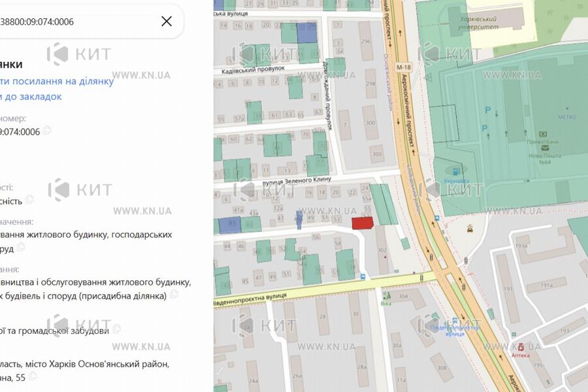
Task: Click the Нова Пошта №64 envelope icon
Action: click(544, 148)
